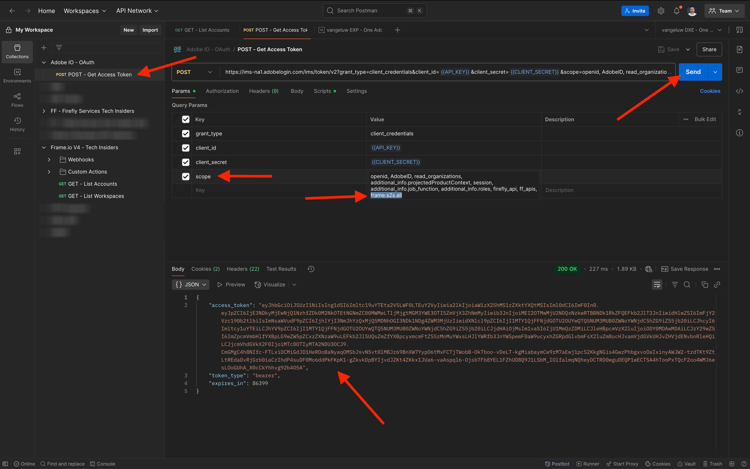The width and height of the screenshot is (750, 469).
Task: Toggle response word wrap icon
Action: coord(657,284)
